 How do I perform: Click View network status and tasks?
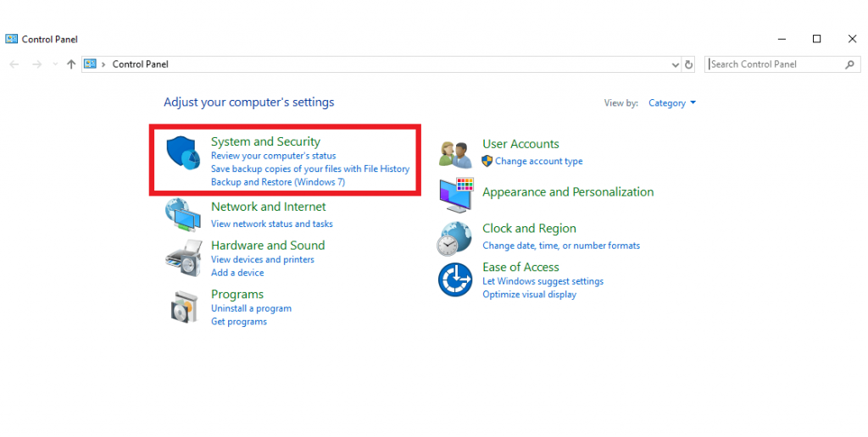pos(272,224)
